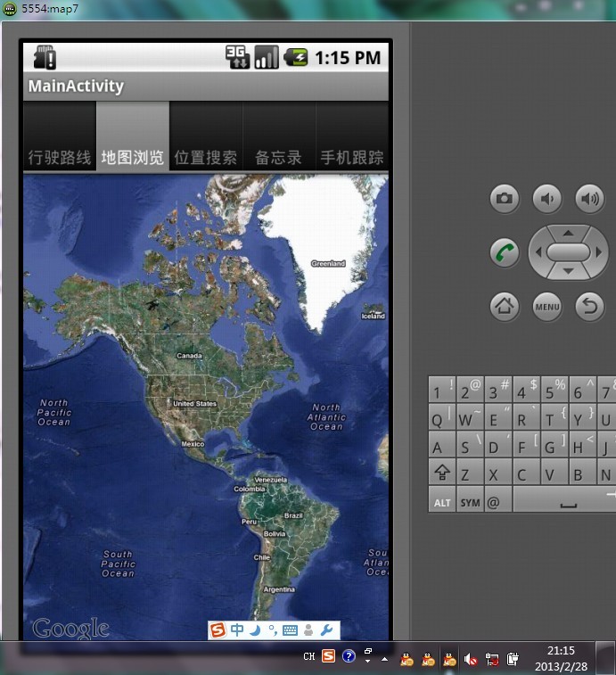Click the SYM key on the emulator keyboard
Viewport: 616px width, 675px height.
tap(470, 499)
